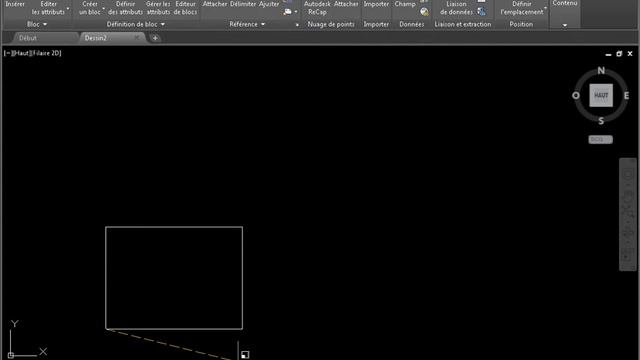
Task: Minimize the drawing viewport window
Action: pyautogui.click(x=608, y=54)
